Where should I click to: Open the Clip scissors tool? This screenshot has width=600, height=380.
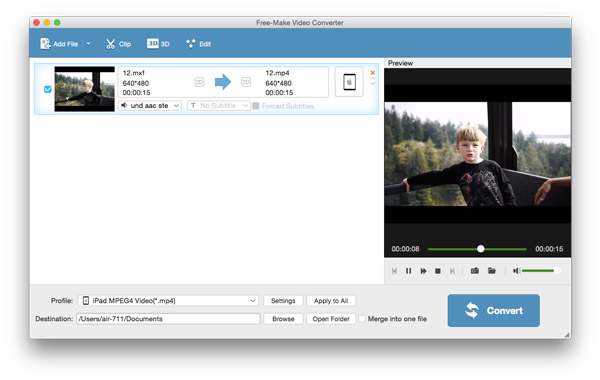click(x=118, y=44)
